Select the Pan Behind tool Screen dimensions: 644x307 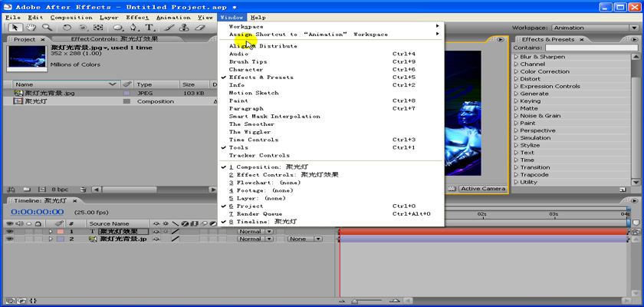coord(98,28)
